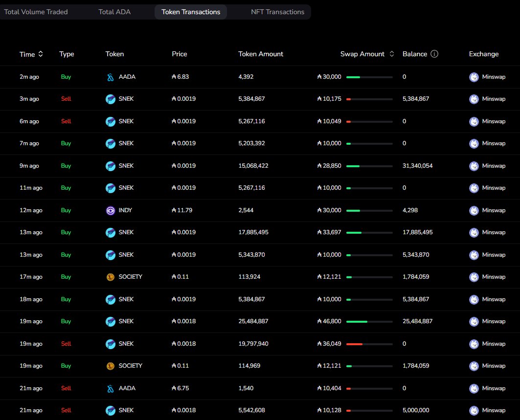The height and width of the screenshot is (420, 520).
Task: Sort by Swap Amount column arrows
Action: [x=392, y=54]
